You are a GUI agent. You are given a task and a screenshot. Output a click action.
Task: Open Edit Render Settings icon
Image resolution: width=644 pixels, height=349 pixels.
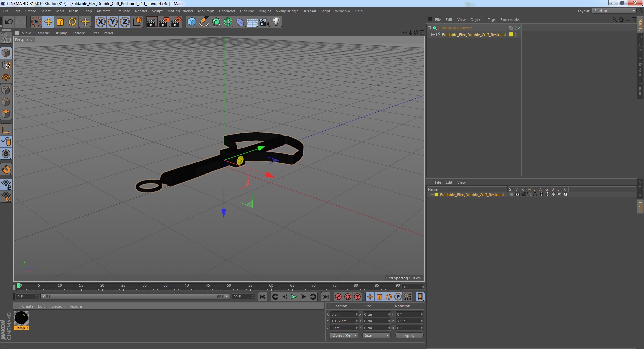(176, 22)
